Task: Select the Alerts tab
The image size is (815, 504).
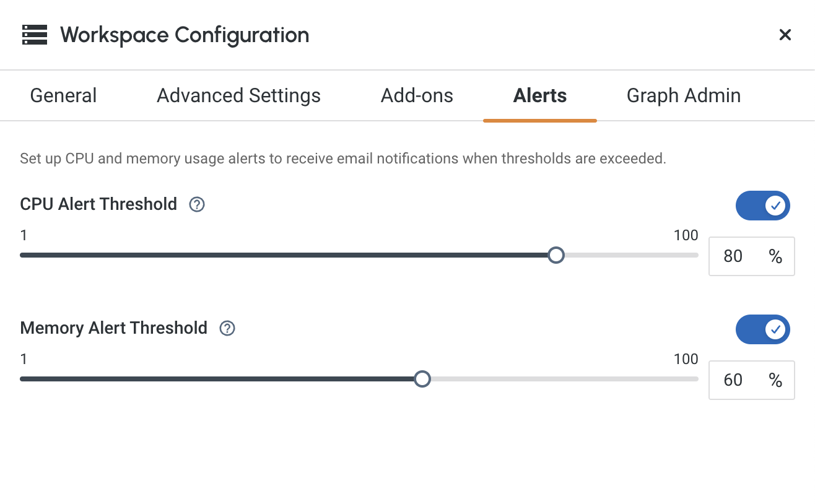Action: 539,95
